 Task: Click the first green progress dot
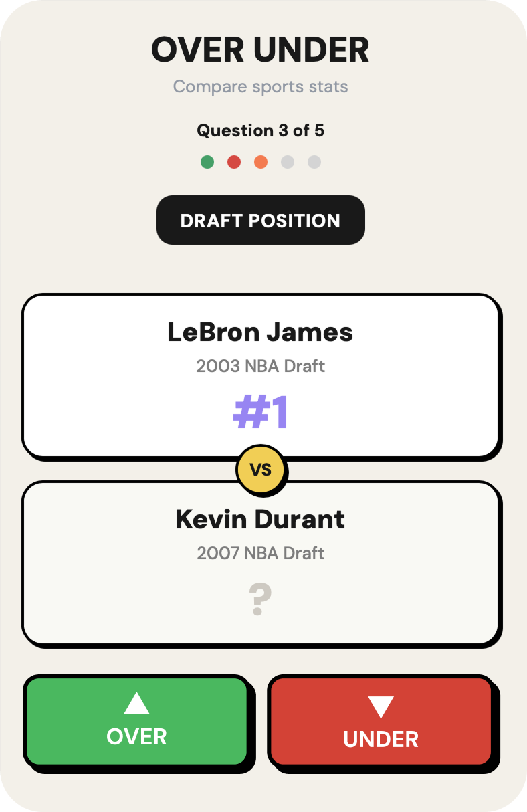[x=207, y=162]
